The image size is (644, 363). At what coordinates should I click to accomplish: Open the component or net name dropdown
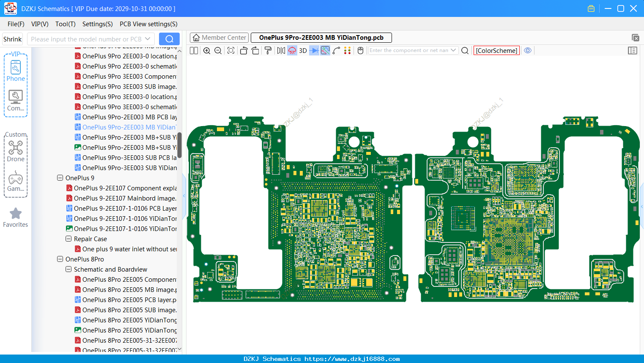click(x=453, y=50)
